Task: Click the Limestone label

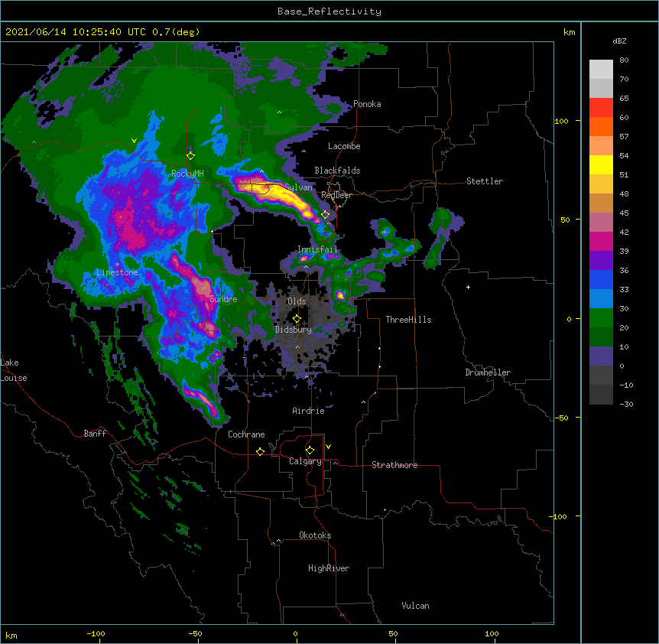Action: tap(117, 272)
